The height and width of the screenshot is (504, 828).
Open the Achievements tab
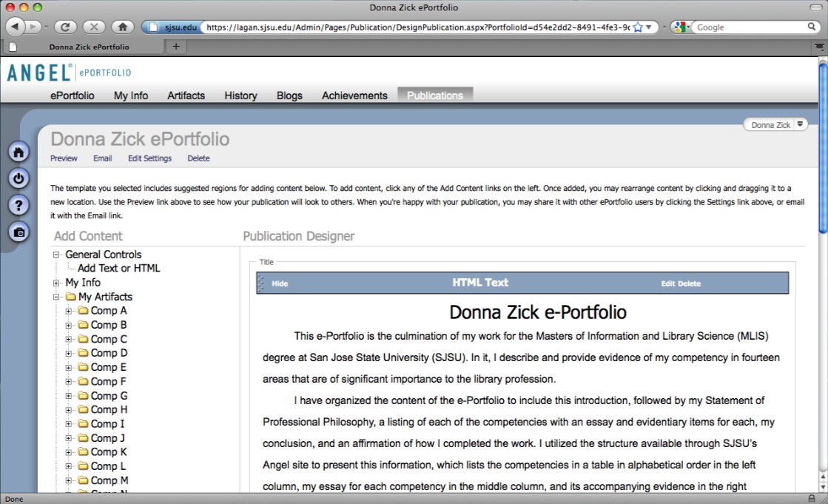354,95
